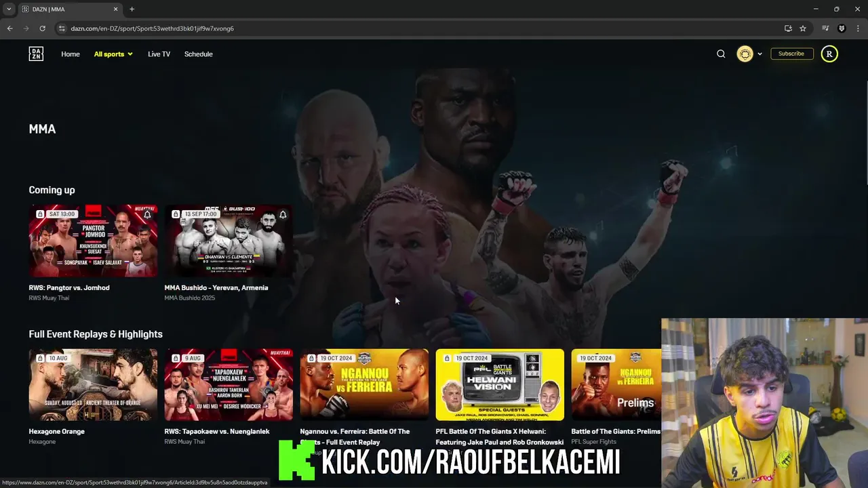The width and height of the screenshot is (868, 488).
Task: Click the Subscribe button
Action: pyautogui.click(x=791, y=54)
